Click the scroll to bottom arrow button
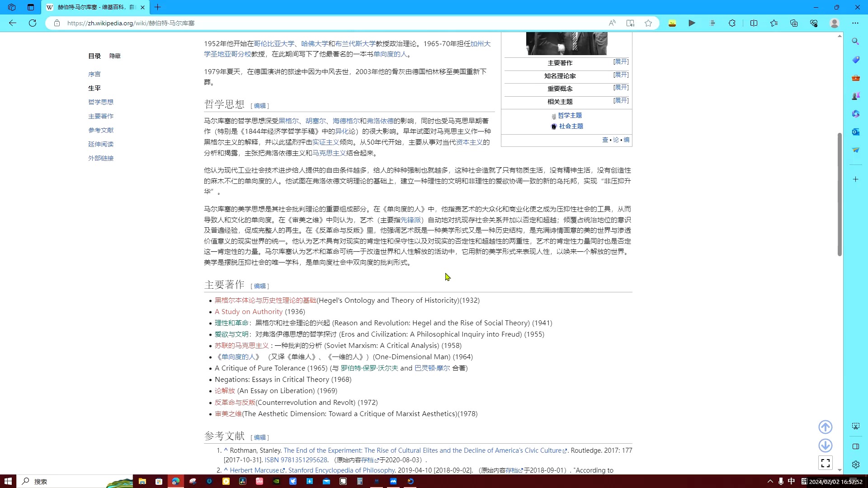 [x=826, y=446]
